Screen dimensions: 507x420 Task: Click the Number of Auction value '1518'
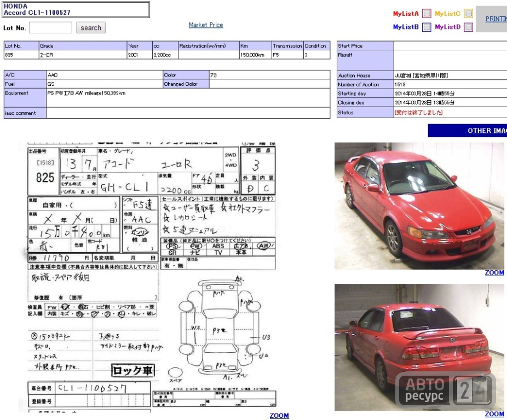(x=400, y=84)
